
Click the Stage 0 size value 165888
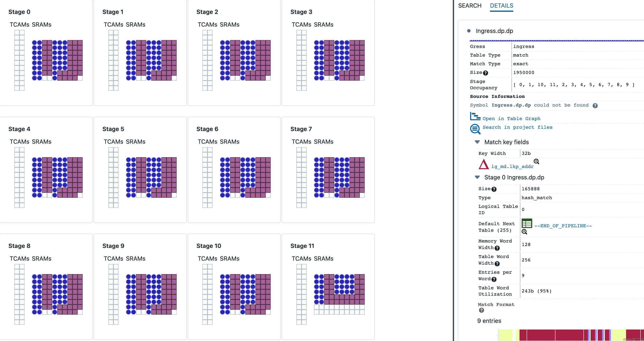[x=531, y=189]
